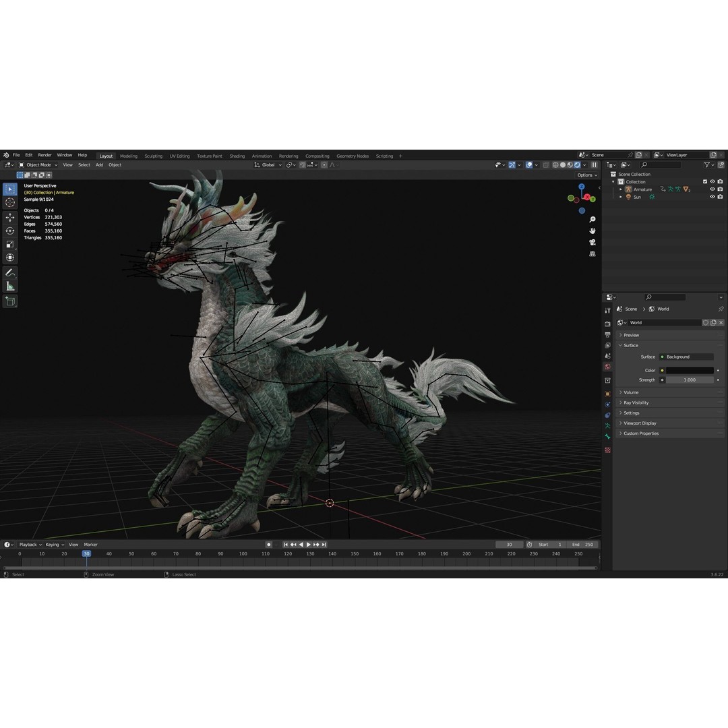The height and width of the screenshot is (728, 728).
Task: Switch perspective/orthographic grid icon
Action: click(593, 254)
